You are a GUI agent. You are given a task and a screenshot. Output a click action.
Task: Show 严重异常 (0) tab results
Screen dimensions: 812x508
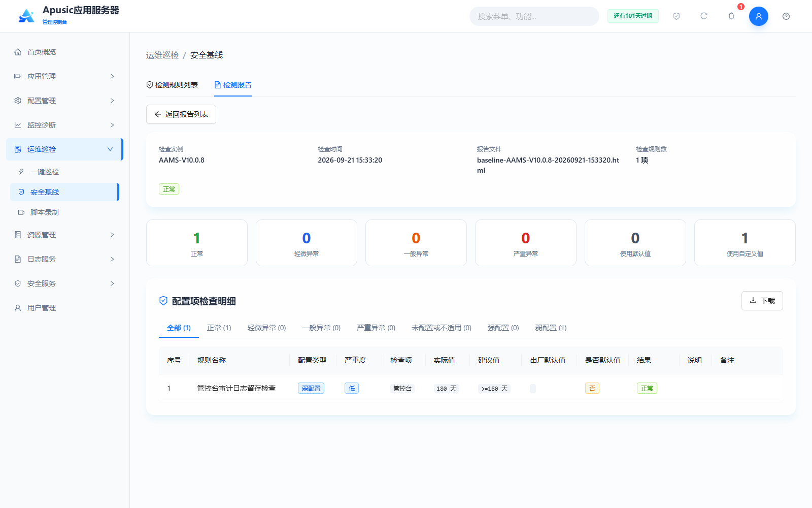click(x=376, y=328)
